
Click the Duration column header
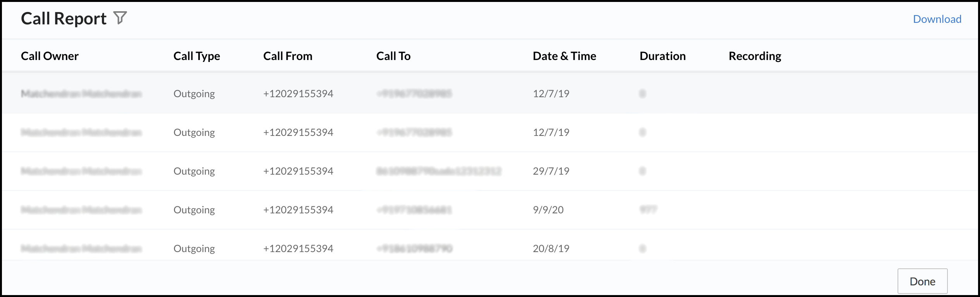[662, 56]
